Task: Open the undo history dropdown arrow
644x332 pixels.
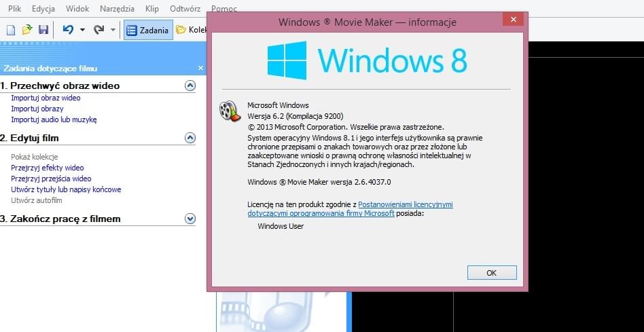Action: point(83,30)
